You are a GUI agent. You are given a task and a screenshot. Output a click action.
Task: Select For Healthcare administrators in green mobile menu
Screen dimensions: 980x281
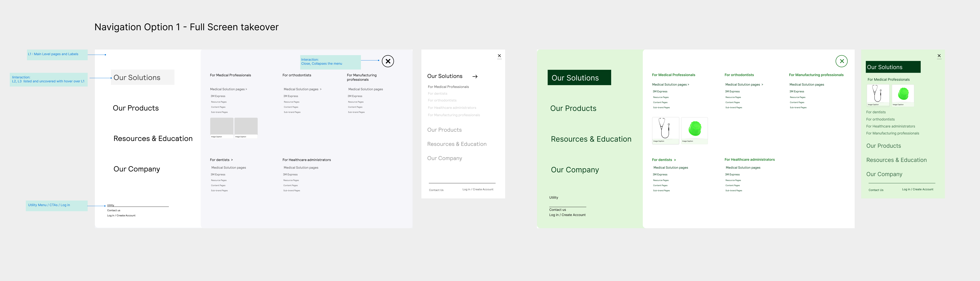tap(891, 126)
